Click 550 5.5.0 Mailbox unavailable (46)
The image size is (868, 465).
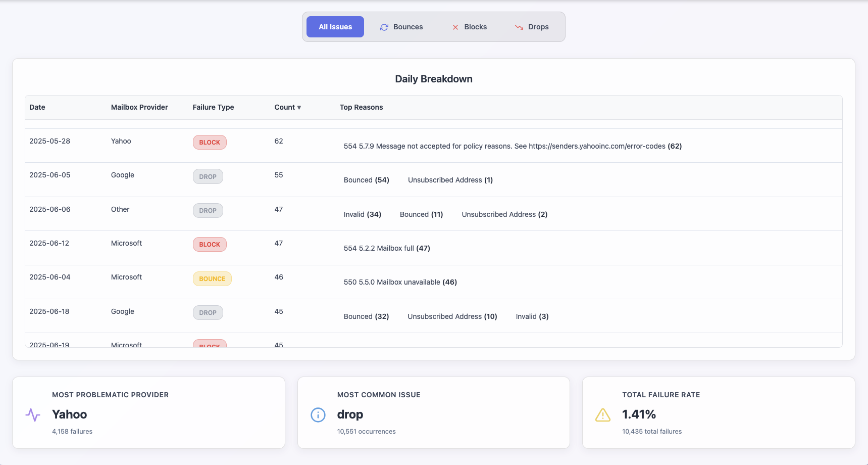[x=400, y=282]
